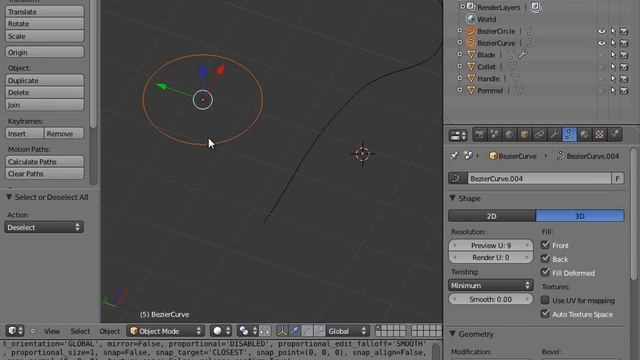Image resolution: width=640 pixels, height=360 pixels.
Task: Select scale manipulator icon in viewport header
Action: click(x=319, y=331)
